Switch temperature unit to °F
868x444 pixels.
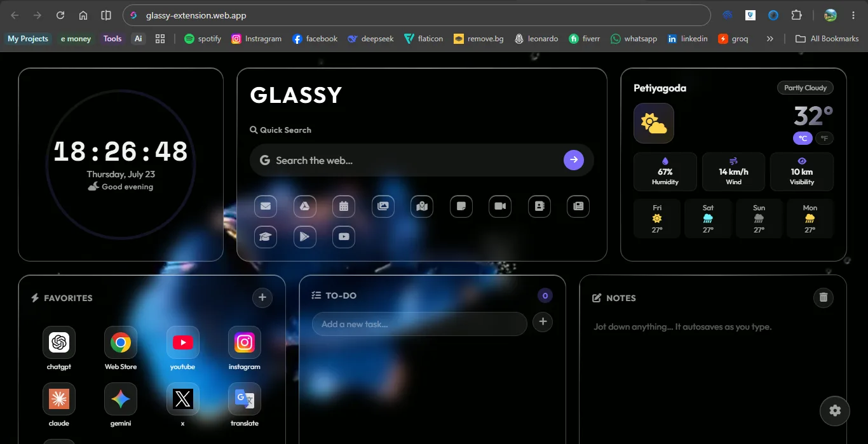pyautogui.click(x=824, y=138)
